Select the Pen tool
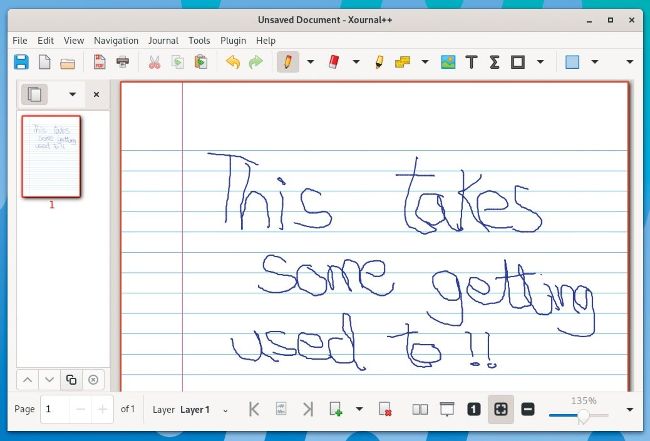 coord(287,62)
